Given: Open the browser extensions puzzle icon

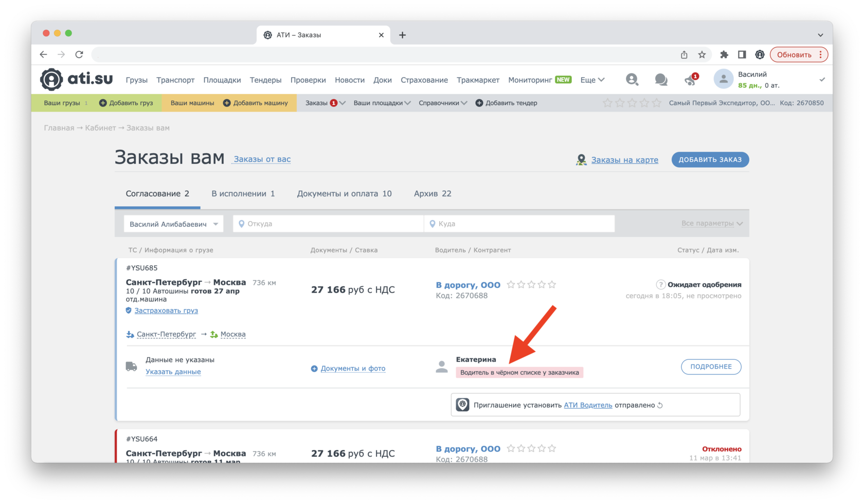Looking at the screenshot, I should (x=724, y=55).
